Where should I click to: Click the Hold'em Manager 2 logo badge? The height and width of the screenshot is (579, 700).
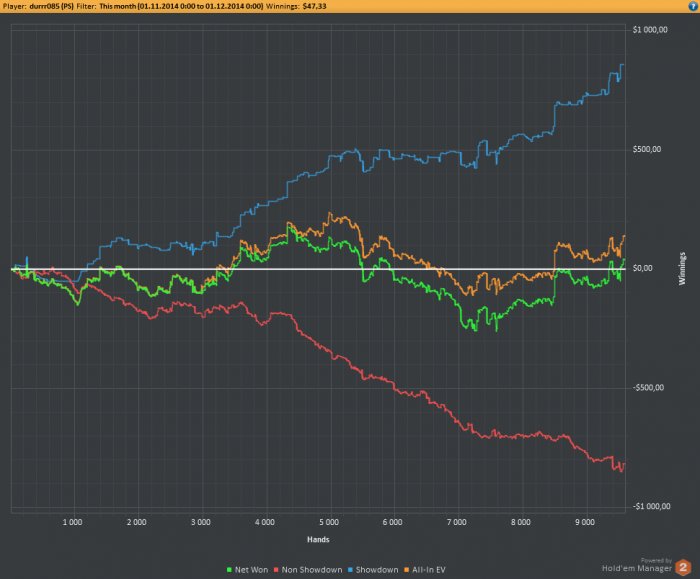click(683, 567)
